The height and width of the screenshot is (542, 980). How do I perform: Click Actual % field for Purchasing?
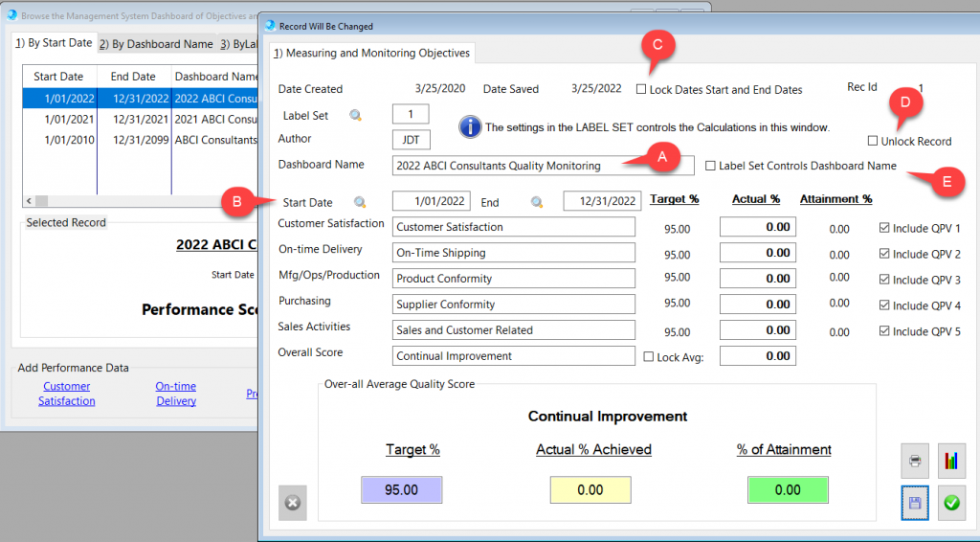(758, 305)
